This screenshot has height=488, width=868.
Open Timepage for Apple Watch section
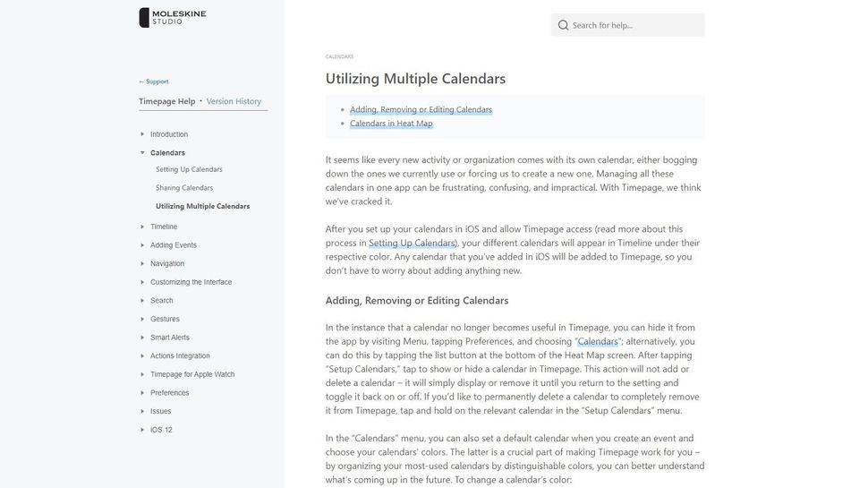(191, 374)
